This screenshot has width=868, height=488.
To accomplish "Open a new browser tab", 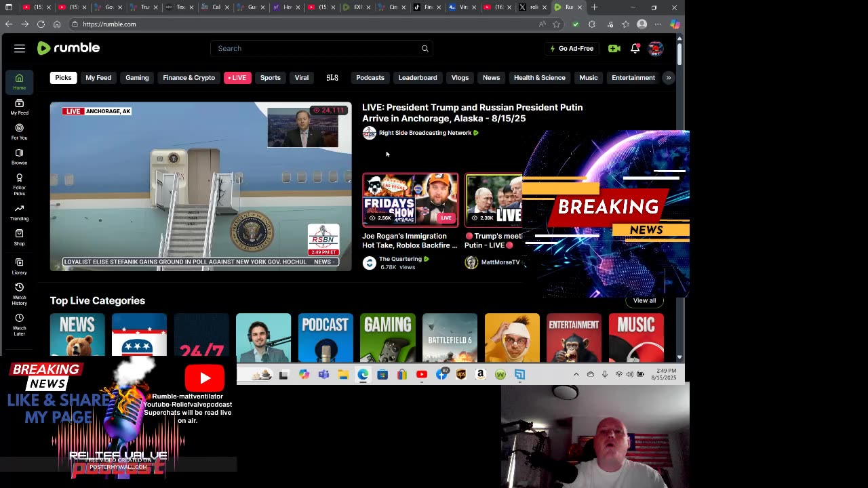I will (595, 7).
